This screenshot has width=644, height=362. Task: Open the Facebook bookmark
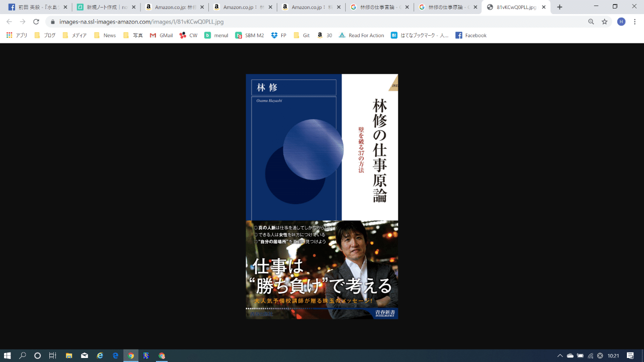471,35
